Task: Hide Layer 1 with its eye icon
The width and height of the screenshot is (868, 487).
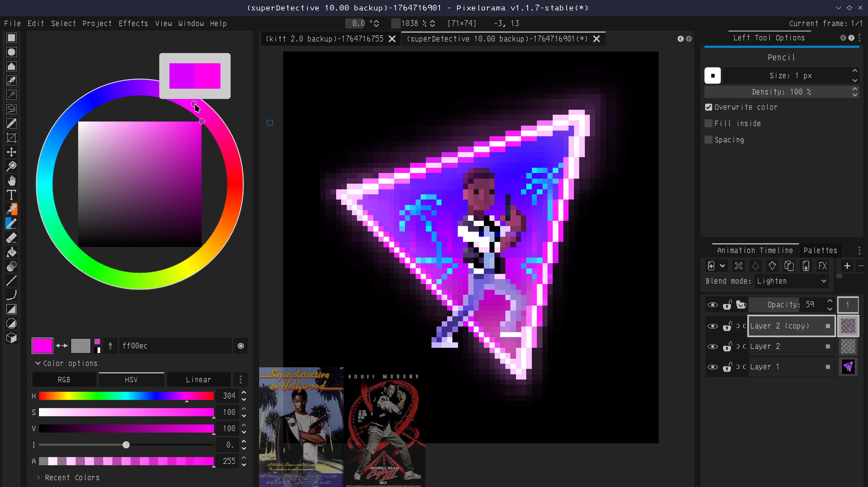Action: (712, 367)
